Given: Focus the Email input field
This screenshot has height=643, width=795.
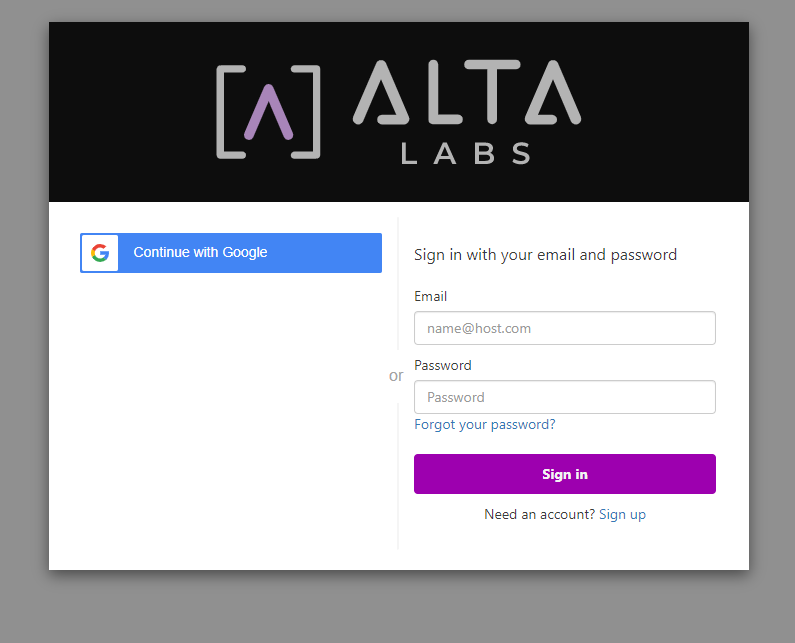Looking at the screenshot, I should click(x=564, y=328).
